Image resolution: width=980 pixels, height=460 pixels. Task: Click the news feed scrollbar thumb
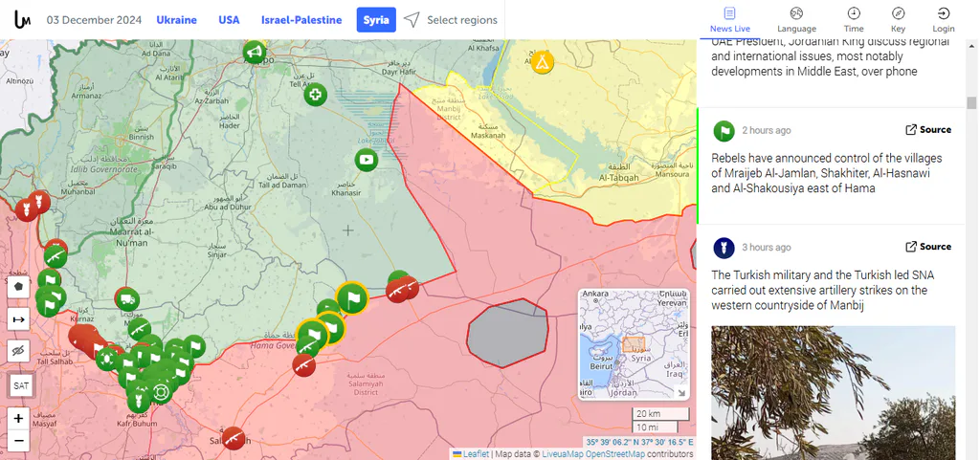[x=971, y=102]
